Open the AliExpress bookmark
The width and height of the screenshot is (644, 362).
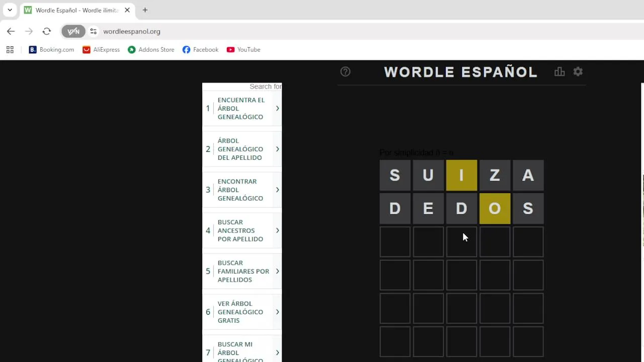pos(101,50)
